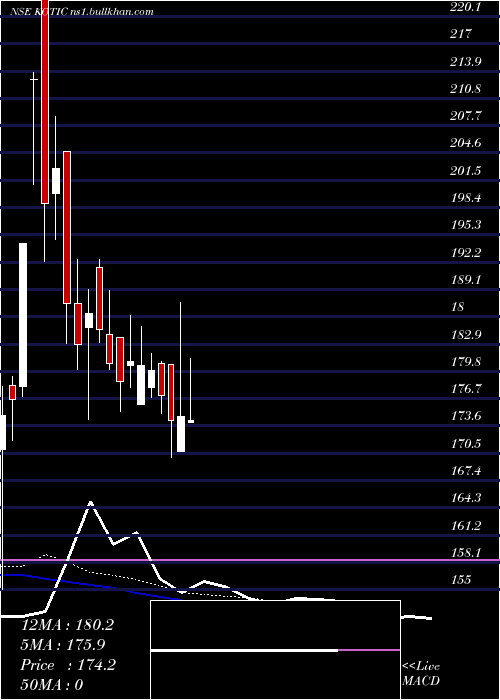Click the tall white candlestick body near 192
The height and width of the screenshot is (700, 500).
(23, 315)
